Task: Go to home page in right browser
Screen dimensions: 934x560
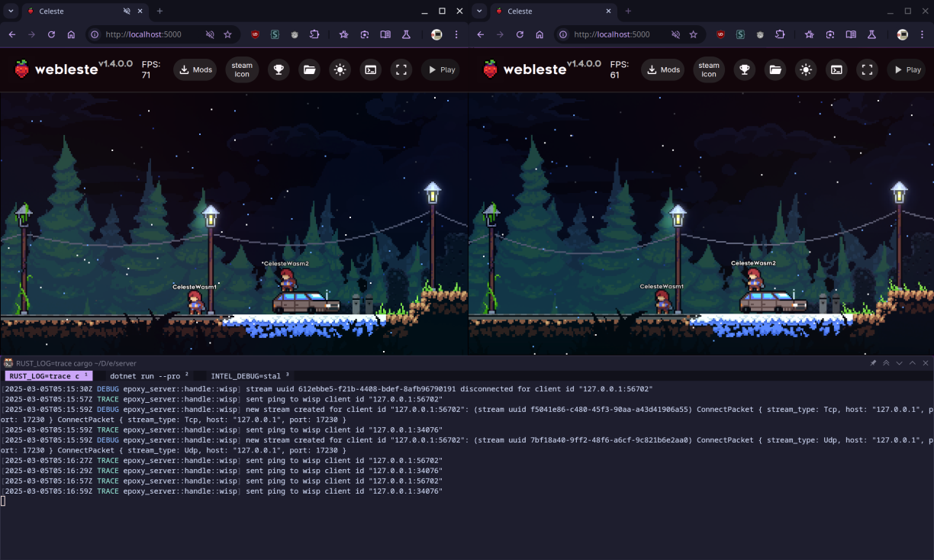Action: pos(539,34)
